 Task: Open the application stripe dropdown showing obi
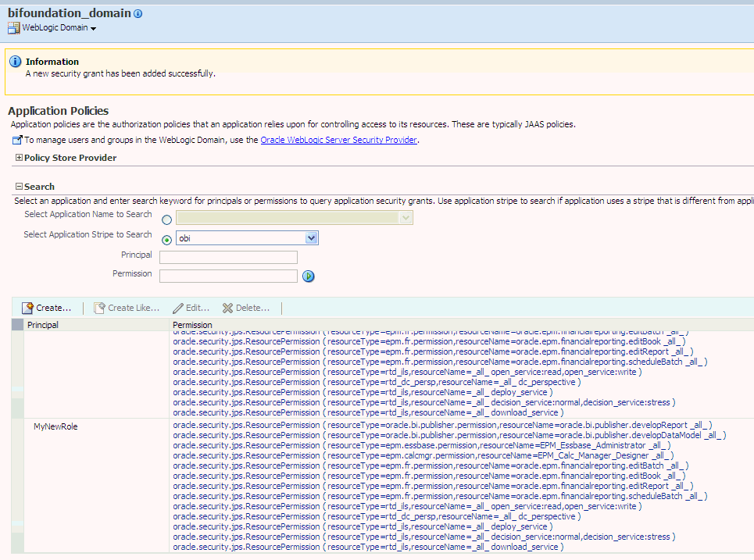point(310,237)
